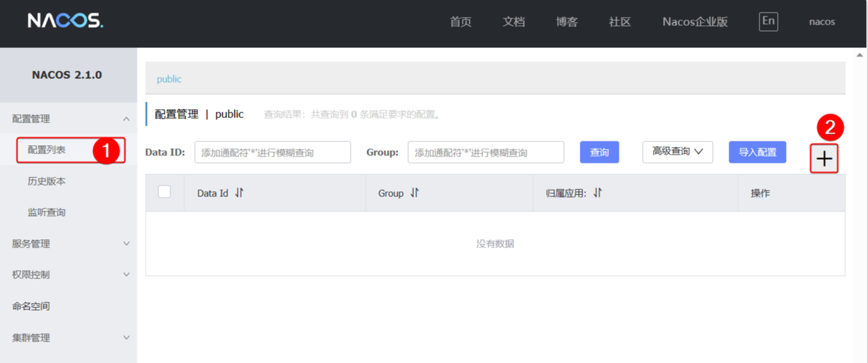
Task: Open 配置列表 in the sidebar
Action: click(x=47, y=150)
